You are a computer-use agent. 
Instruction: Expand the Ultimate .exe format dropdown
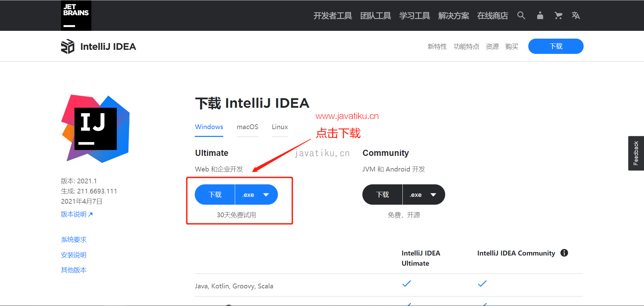(x=257, y=195)
